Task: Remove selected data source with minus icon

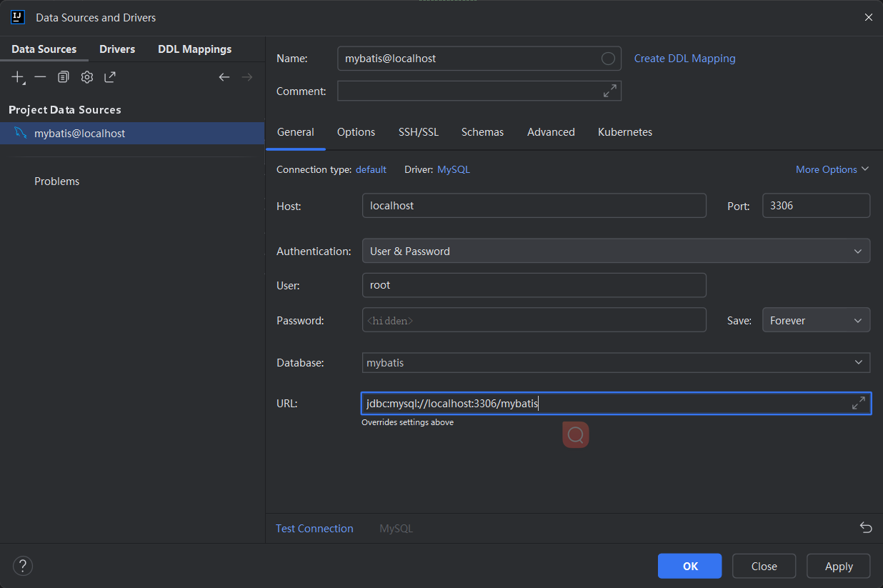Action: (40, 77)
